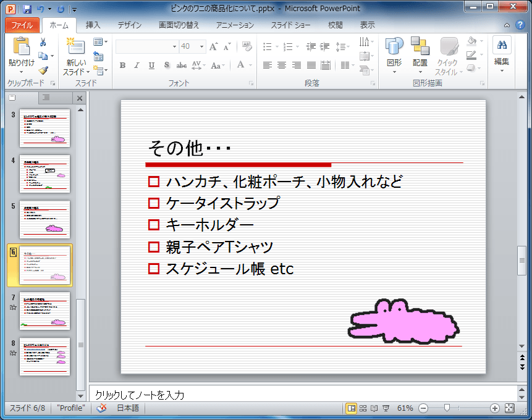Open PowerPoint Help question mark icon
The image size is (532, 420).
coord(520,25)
